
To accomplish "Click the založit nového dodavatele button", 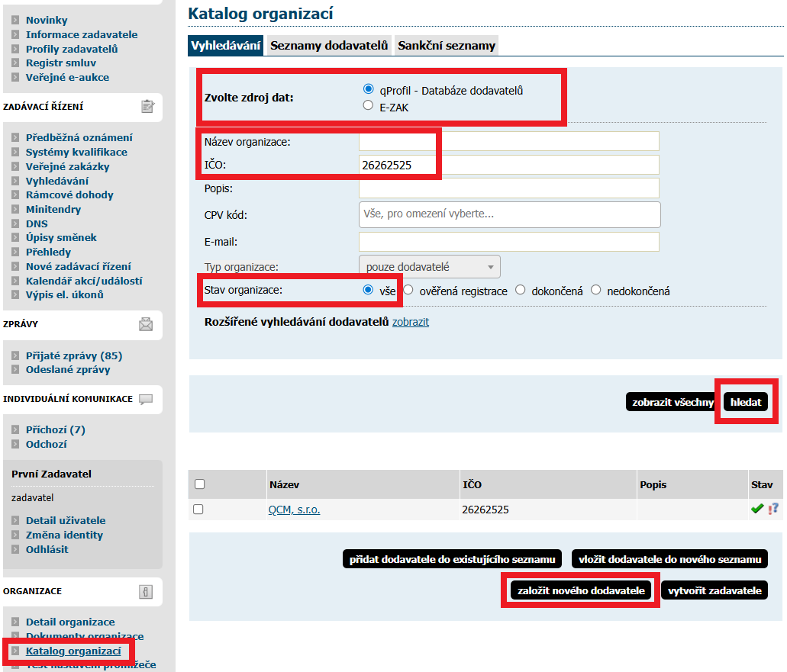I will (x=582, y=590).
